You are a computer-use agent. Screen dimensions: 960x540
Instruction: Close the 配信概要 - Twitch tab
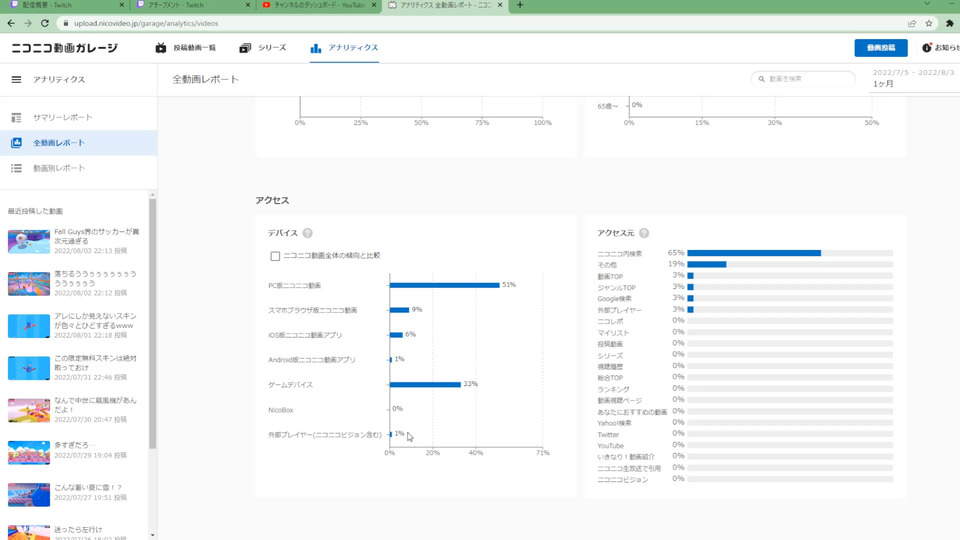point(121,5)
